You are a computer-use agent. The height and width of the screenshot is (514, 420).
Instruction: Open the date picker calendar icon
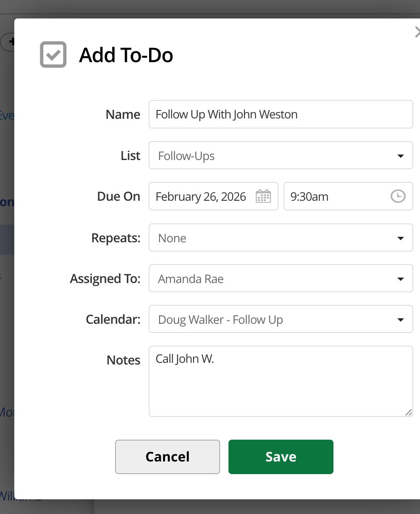pyautogui.click(x=263, y=197)
